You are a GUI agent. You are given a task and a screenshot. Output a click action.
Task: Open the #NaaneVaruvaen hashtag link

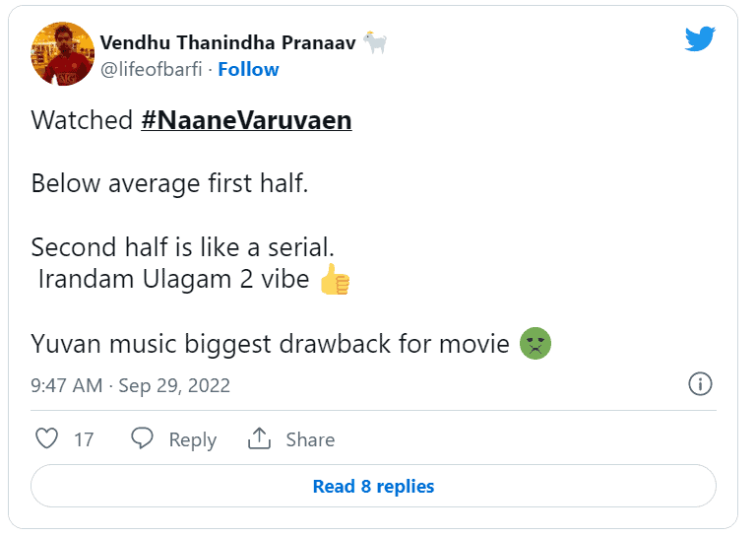(246, 120)
